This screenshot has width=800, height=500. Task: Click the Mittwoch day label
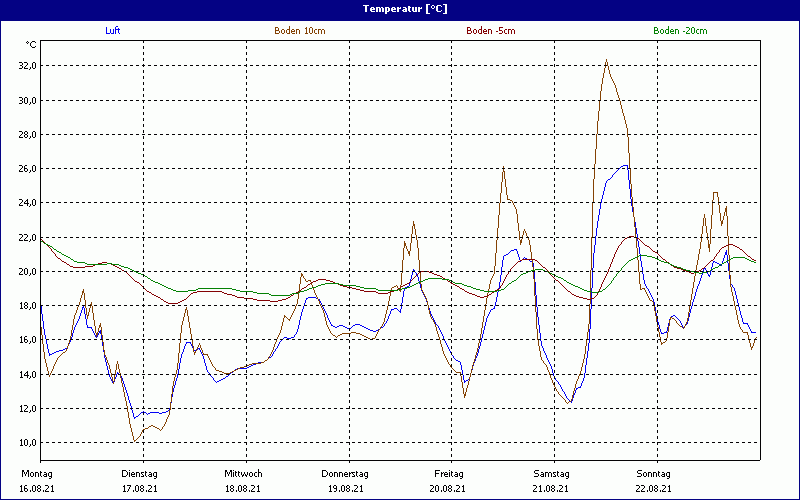243,474
